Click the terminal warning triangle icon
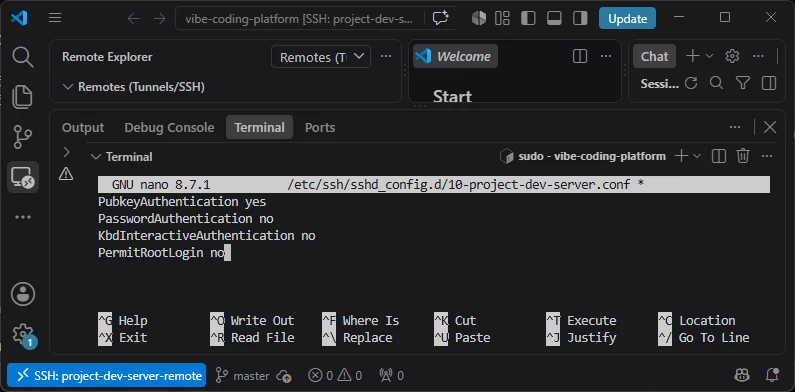795x392 pixels. tap(66, 174)
